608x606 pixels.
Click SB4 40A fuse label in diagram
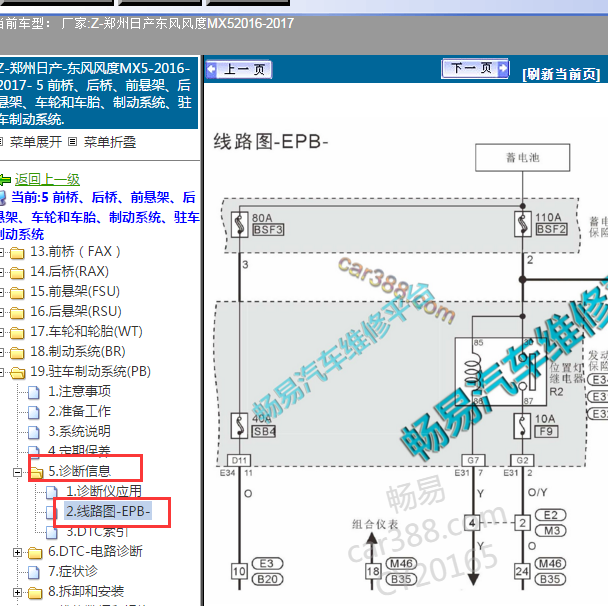click(264, 431)
